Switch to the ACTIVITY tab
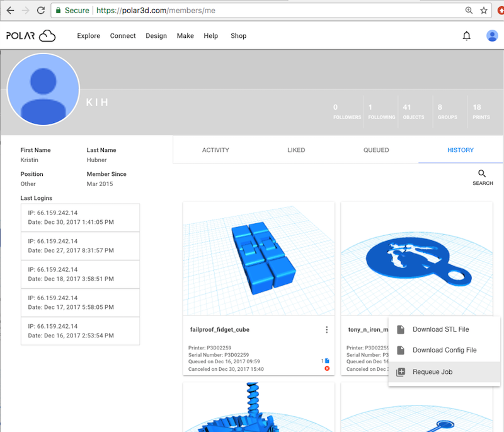Viewport: 504px width, 432px height. (x=215, y=150)
